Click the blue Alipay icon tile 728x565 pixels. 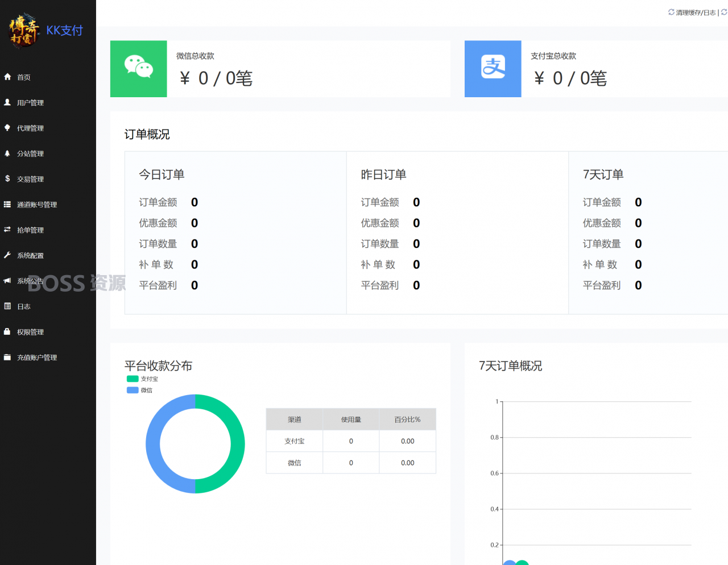(493, 69)
